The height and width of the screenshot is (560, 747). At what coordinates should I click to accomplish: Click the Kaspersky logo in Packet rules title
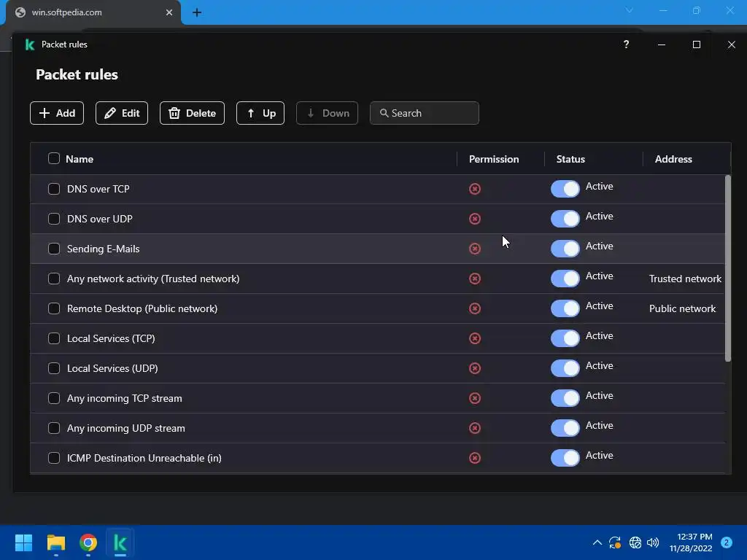(x=29, y=44)
